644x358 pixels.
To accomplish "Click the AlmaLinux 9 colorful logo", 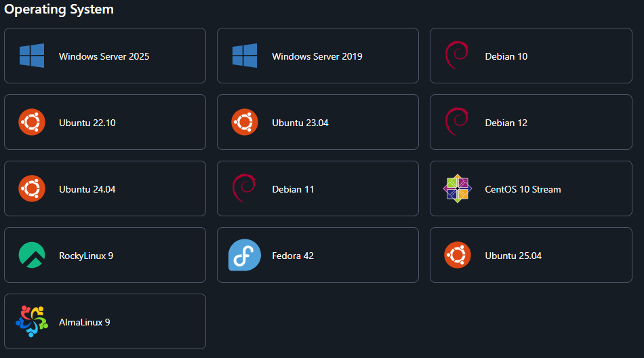I will tap(32, 321).
